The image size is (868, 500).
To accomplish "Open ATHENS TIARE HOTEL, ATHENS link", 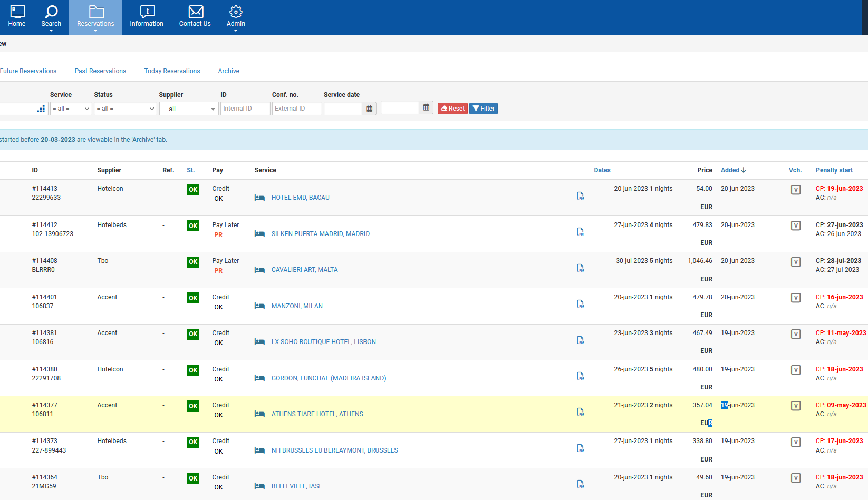I will [317, 414].
